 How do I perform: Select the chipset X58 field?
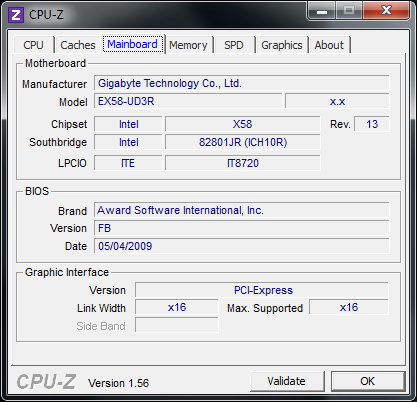(x=243, y=124)
